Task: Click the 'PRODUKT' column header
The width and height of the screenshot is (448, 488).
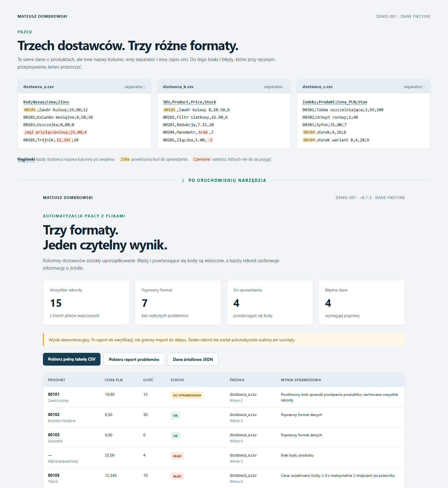Action: point(57,380)
